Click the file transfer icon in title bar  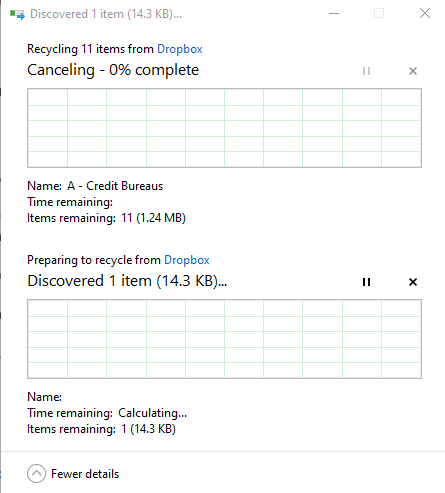click(17, 15)
